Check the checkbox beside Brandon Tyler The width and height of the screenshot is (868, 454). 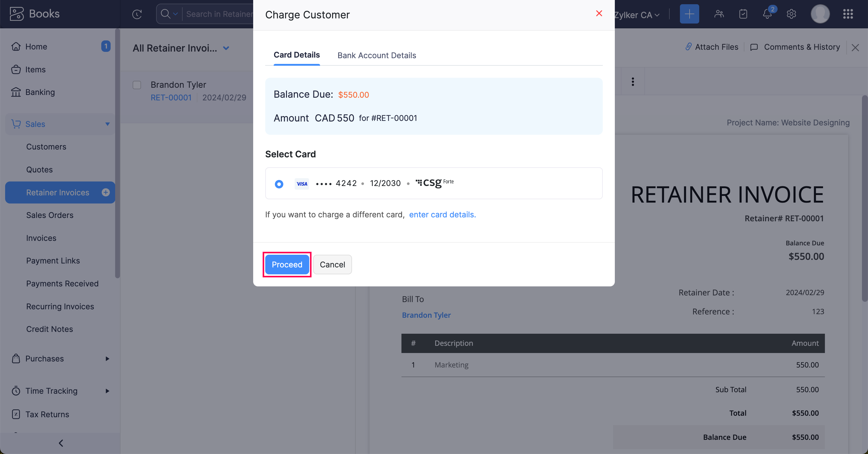137,85
